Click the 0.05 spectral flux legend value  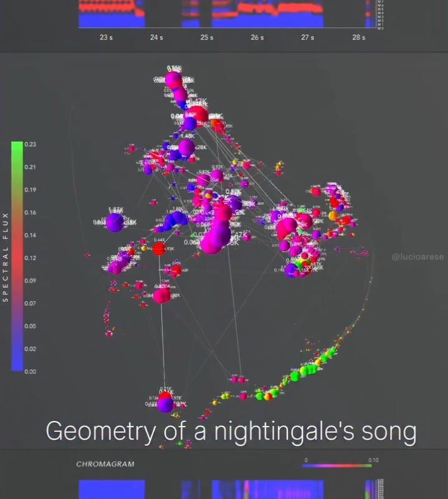pos(30,326)
